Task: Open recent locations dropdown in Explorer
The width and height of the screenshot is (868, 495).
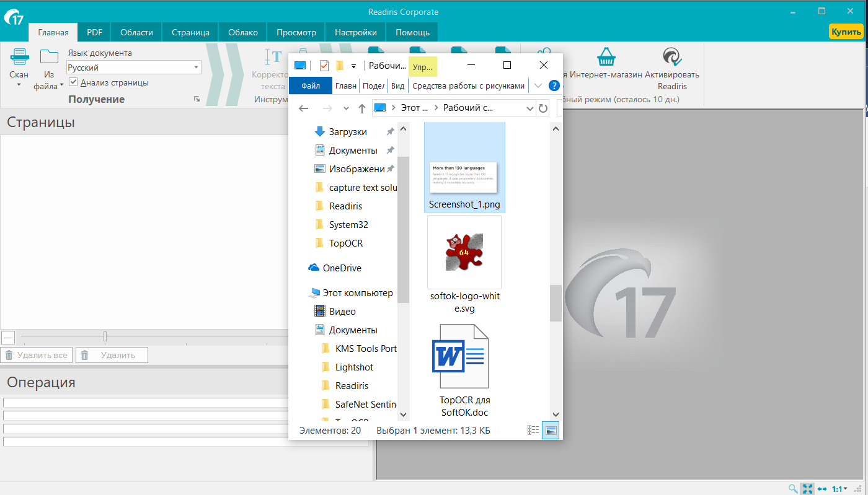Action: coord(346,108)
